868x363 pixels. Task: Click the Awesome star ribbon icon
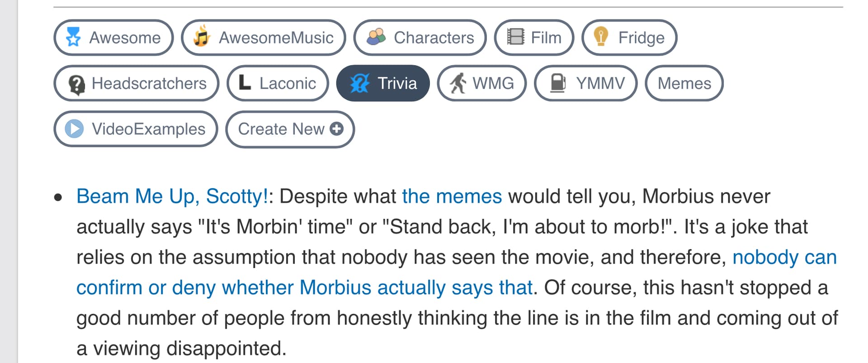point(73,37)
